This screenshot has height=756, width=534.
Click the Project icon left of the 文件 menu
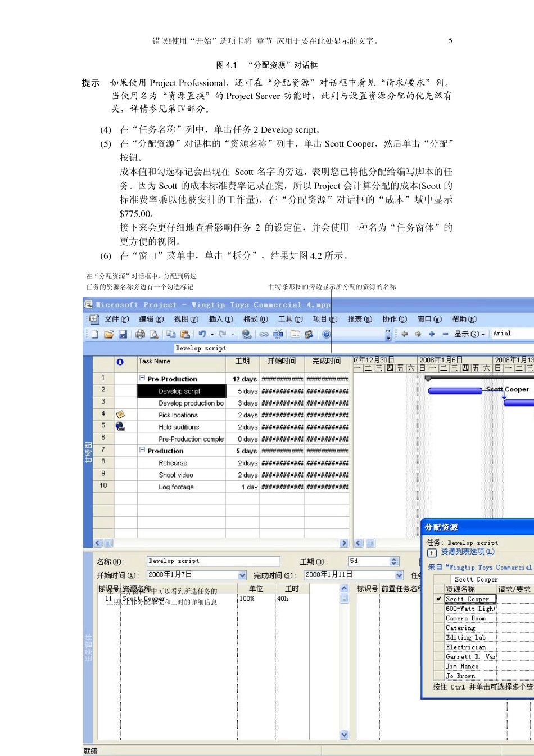[94, 319]
